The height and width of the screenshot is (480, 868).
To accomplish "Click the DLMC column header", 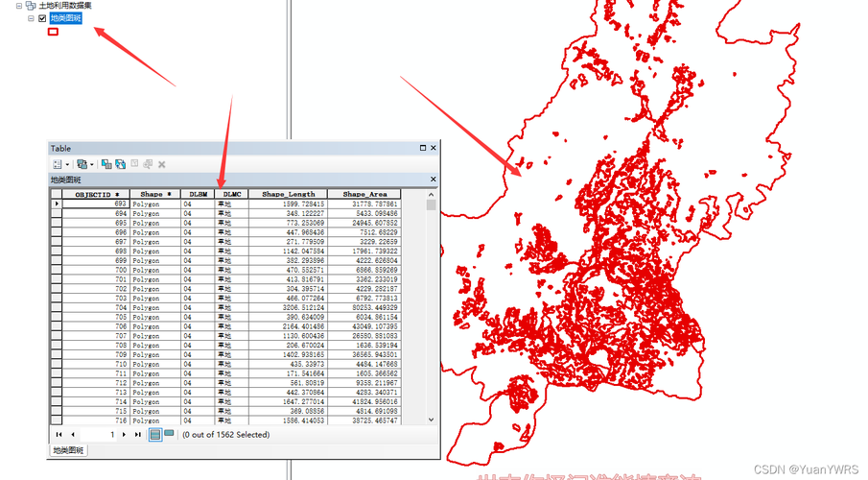I will click(232, 195).
